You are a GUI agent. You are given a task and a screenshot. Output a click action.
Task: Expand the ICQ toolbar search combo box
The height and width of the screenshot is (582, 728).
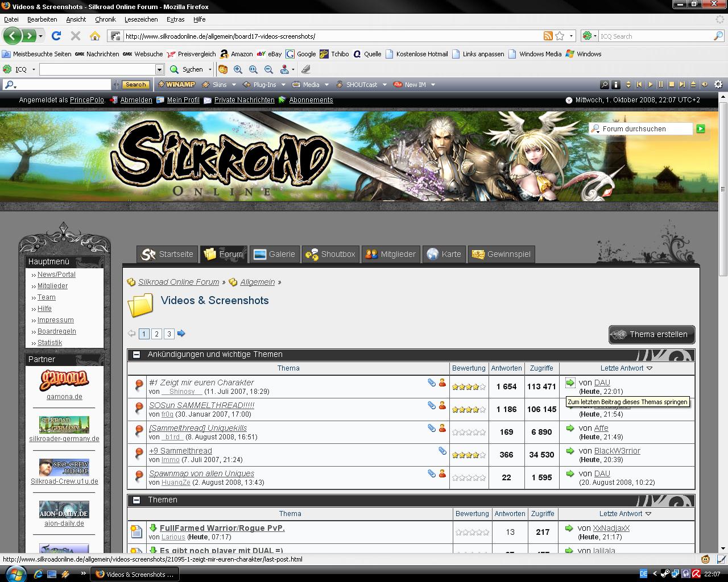[x=159, y=69]
